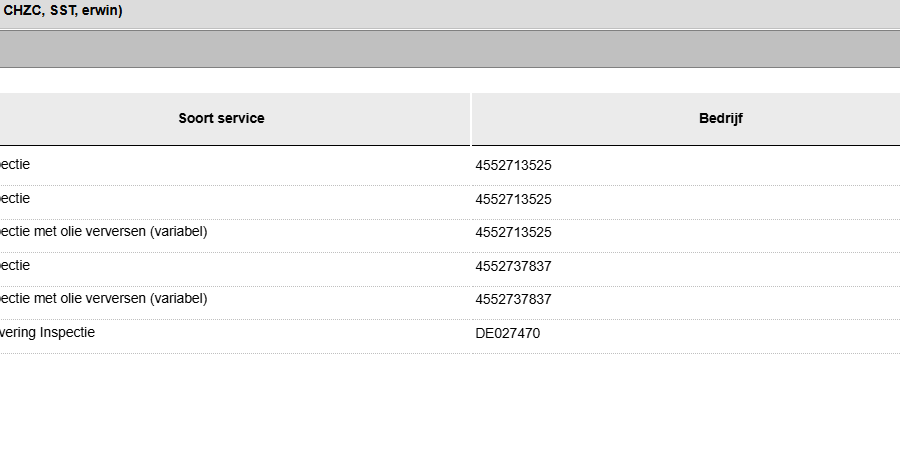Select second 'met olie verversen (variabel)' service cell
This screenshot has width=900, height=456.
click(x=104, y=298)
